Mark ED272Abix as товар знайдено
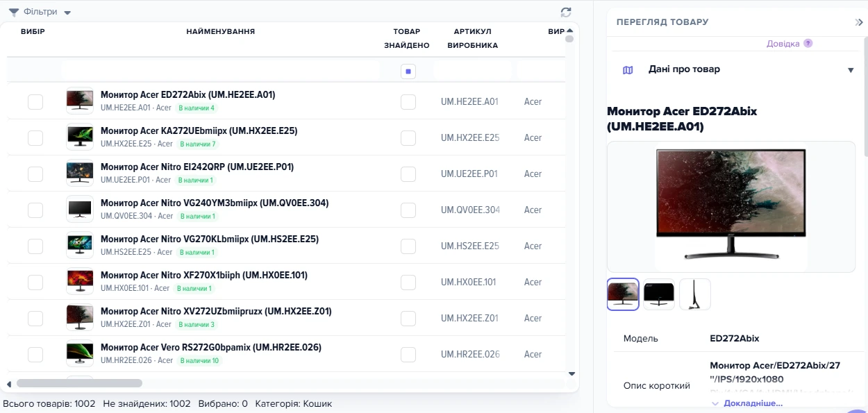This screenshot has width=868, height=413. click(408, 102)
